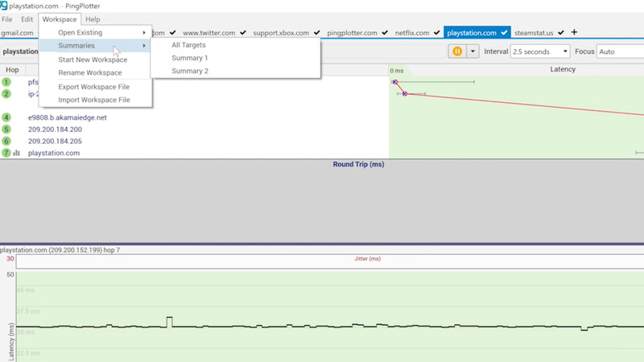Screen dimensions: 644x362
Task: Click checkmark on www.twitter.com tab
Action: pyautogui.click(x=243, y=32)
